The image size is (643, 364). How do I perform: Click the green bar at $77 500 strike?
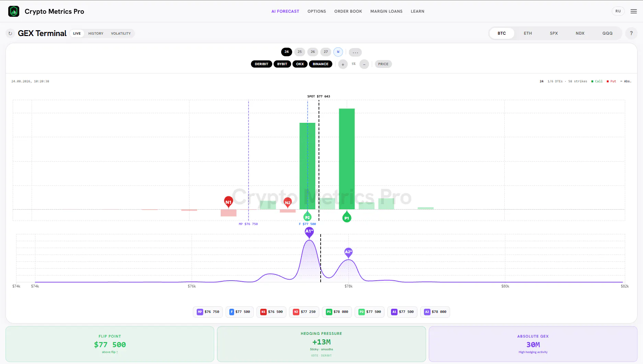(x=307, y=166)
